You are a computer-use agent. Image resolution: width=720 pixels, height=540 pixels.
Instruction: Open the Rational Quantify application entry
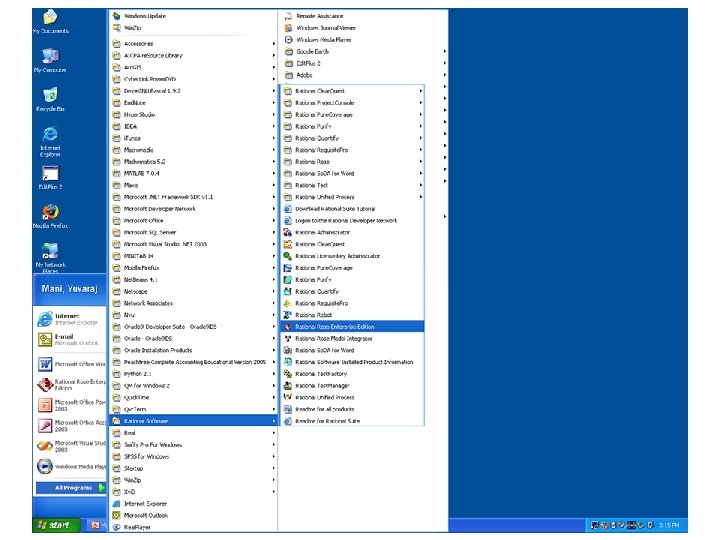pyautogui.click(x=352, y=292)
